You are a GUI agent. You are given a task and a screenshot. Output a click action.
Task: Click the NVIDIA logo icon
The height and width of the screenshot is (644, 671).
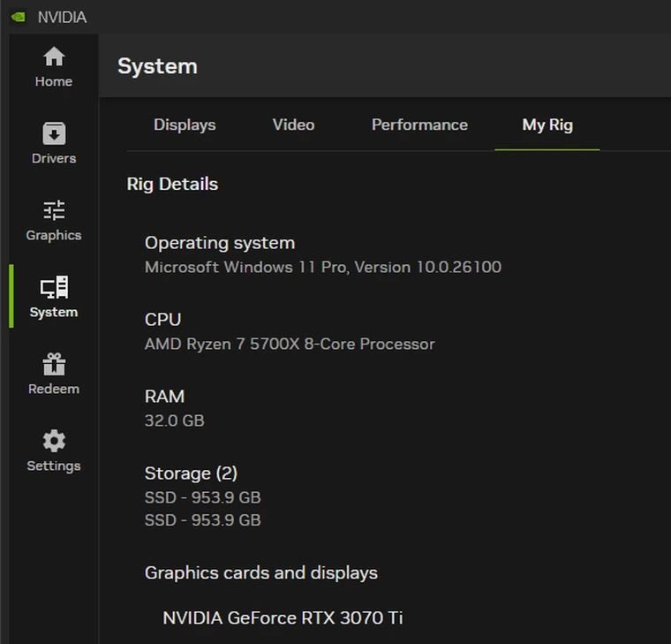tap(19, 17)
